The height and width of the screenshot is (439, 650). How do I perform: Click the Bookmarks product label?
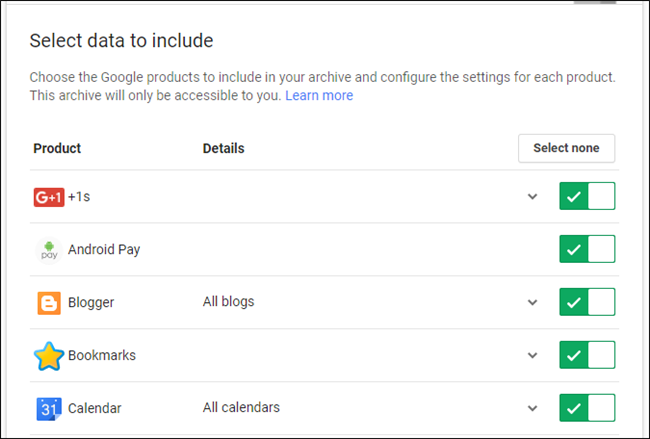point(102,355)
